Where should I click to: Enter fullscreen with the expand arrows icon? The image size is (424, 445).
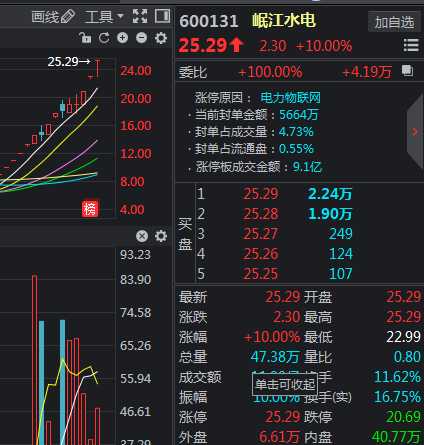(140, 16)
